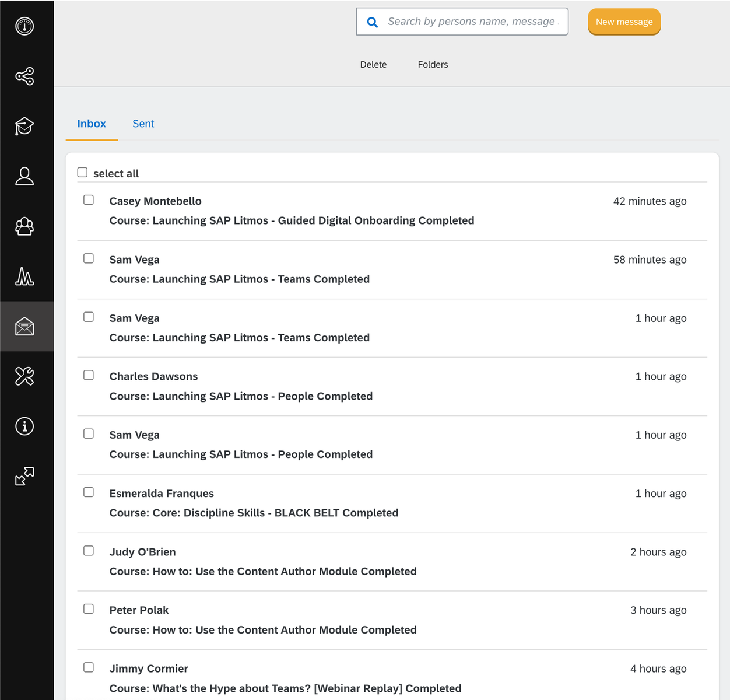This screenshot has height=700, width=730.
Task: Open Courses via the graduation cap icon
Action: coord(24,126)
